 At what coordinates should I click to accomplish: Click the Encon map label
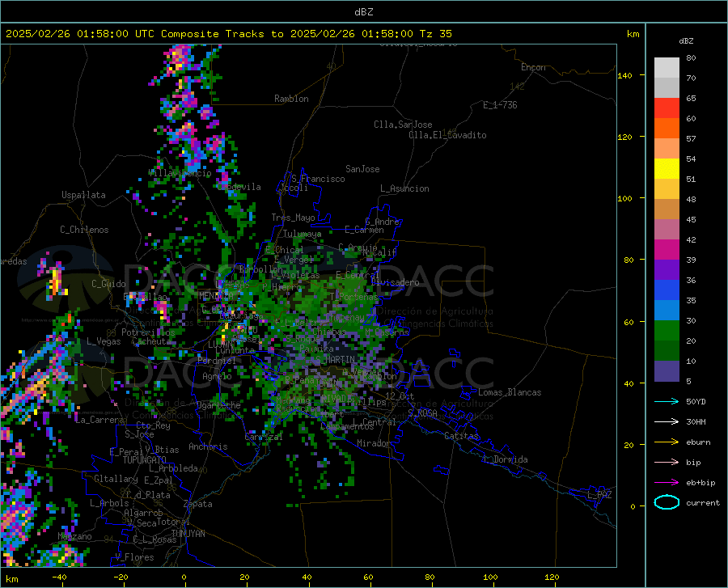(x=533, y=67)
